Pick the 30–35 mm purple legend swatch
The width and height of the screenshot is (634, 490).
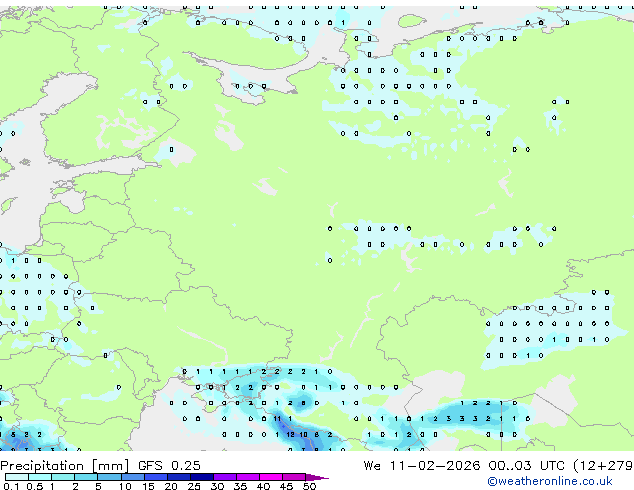225,477
